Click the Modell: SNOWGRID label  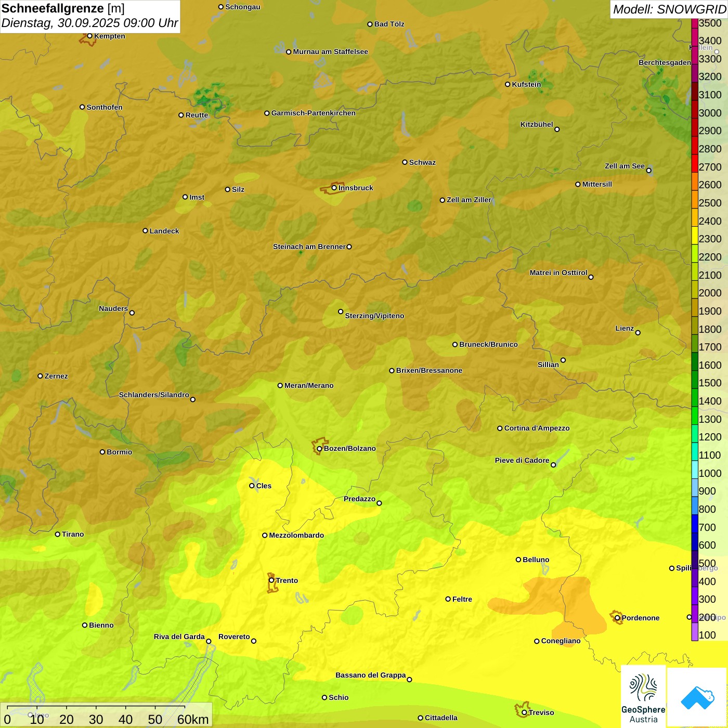pos(669,9)
